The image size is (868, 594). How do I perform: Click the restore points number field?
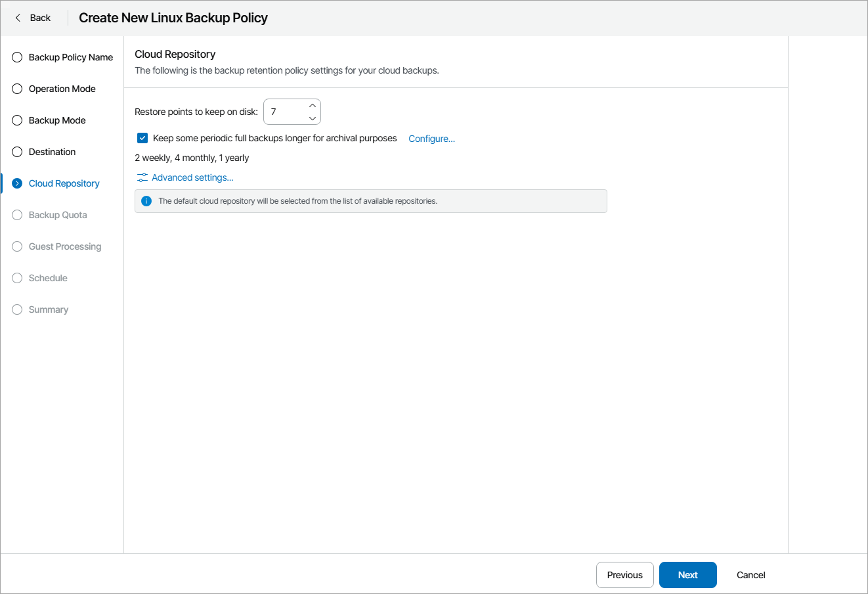286,112
